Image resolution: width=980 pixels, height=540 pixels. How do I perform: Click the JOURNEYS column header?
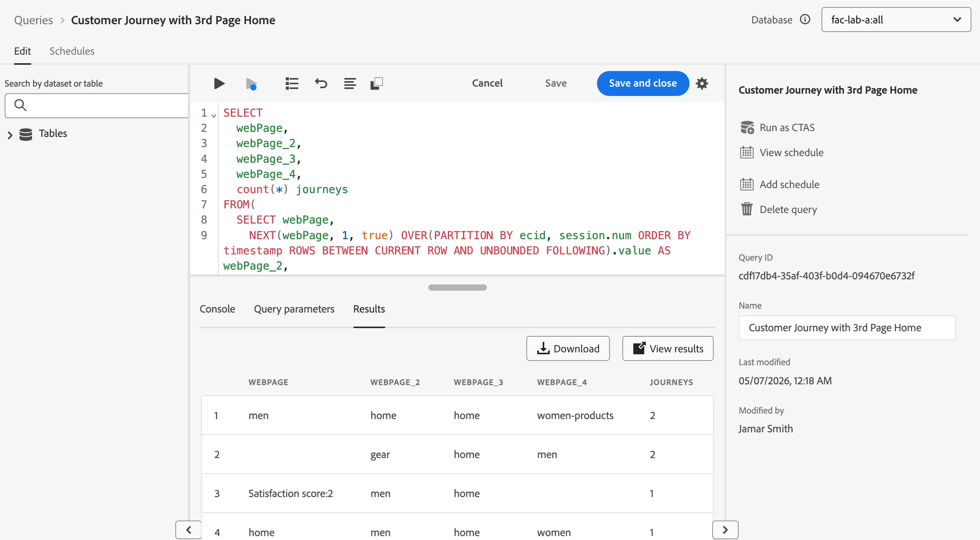[x=671, y=382]
